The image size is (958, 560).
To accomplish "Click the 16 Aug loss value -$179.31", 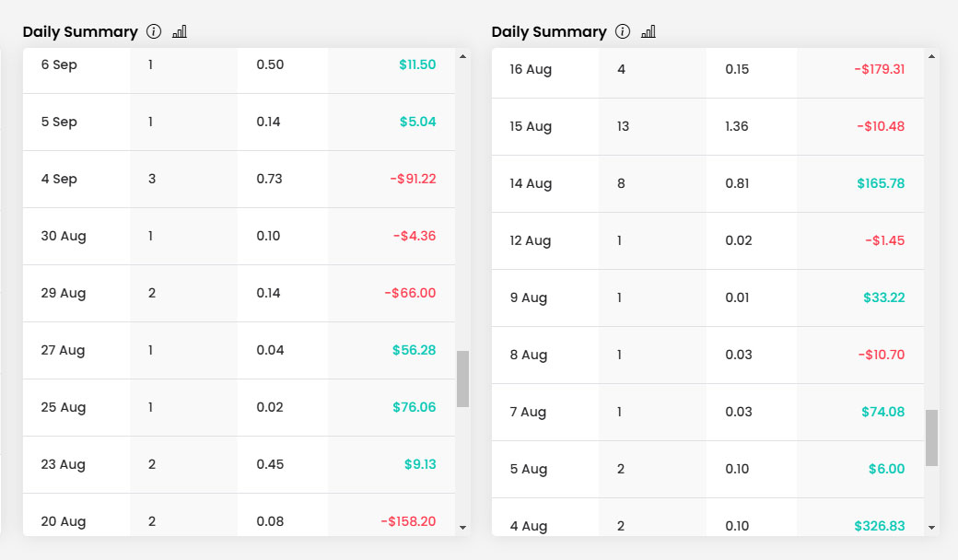I will pyautogui.click(x=879, y=69).
